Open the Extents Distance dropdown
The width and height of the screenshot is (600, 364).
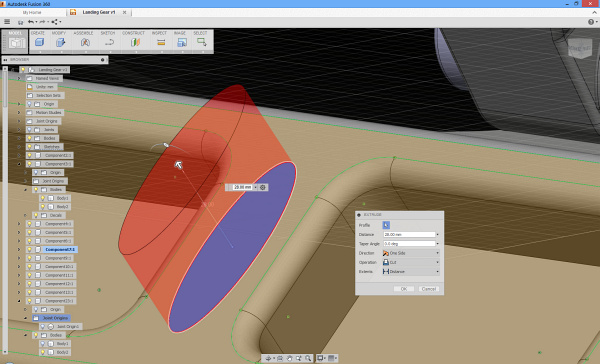(411, 271)
